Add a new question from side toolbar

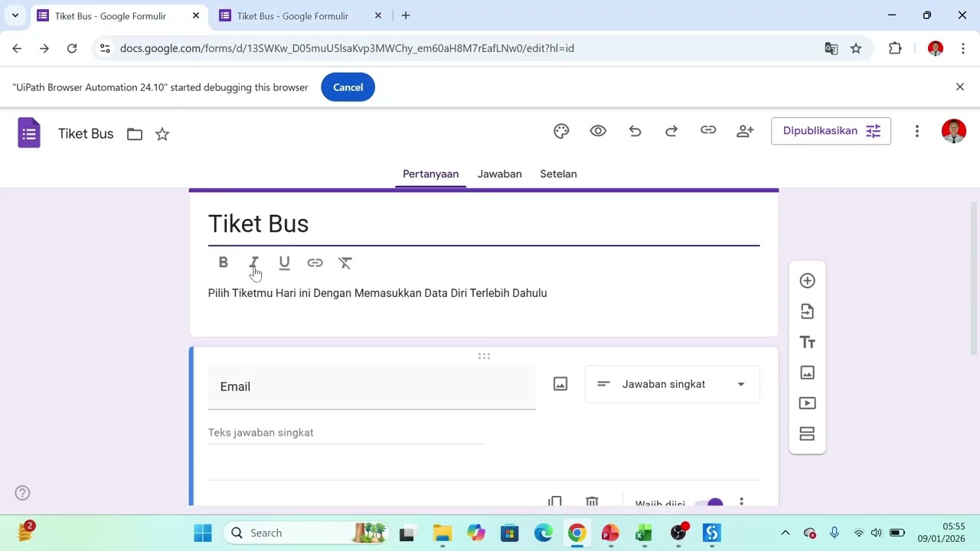(x=807, y=281)
